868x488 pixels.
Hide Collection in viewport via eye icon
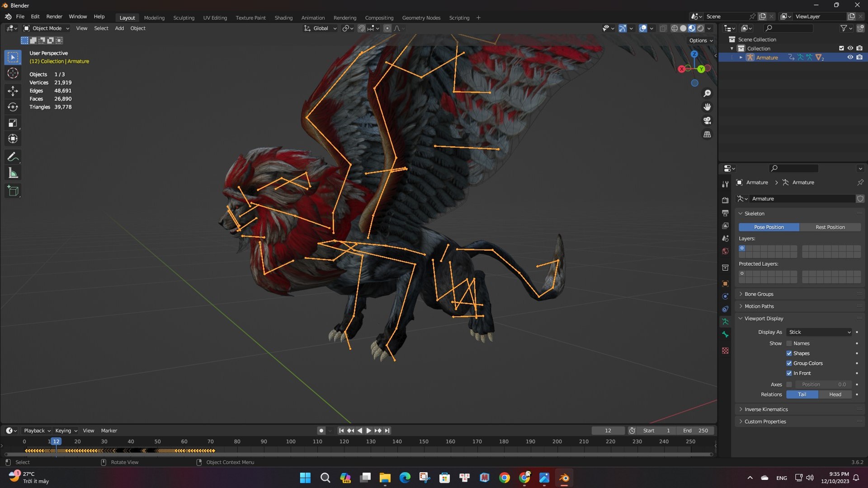click(850, 48)
